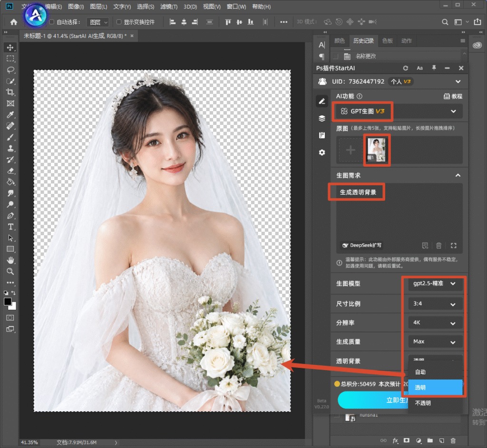
Task: Toggle the 自动选择 checkbox
Action: pos(51,22)
